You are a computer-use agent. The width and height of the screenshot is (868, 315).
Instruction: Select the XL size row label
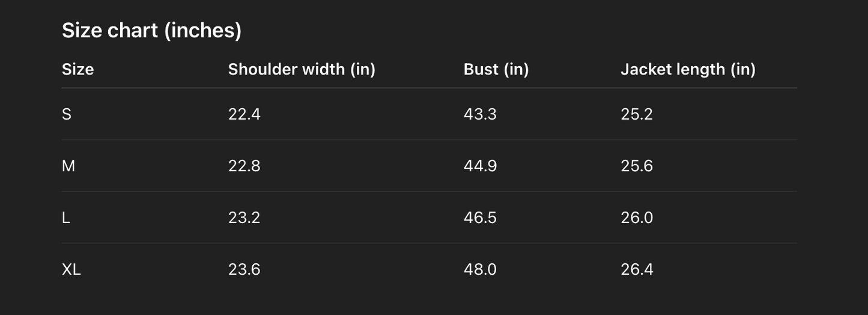[71, 269]
